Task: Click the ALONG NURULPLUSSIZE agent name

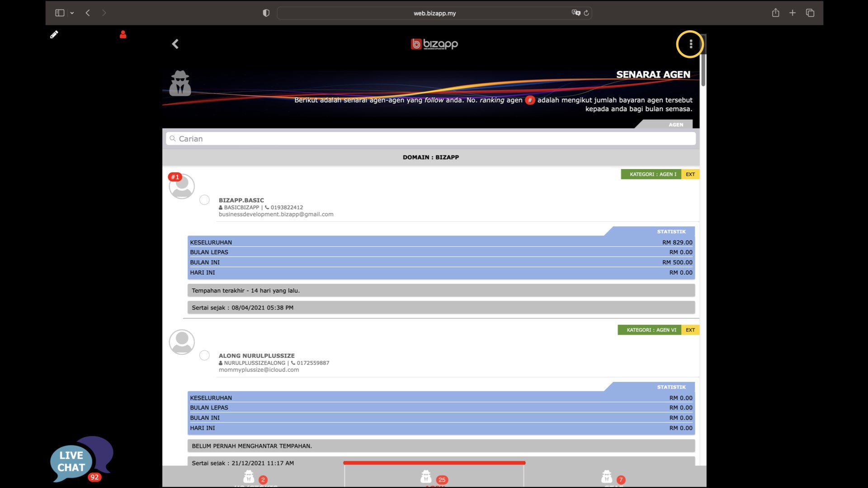Action: (256, 356)
